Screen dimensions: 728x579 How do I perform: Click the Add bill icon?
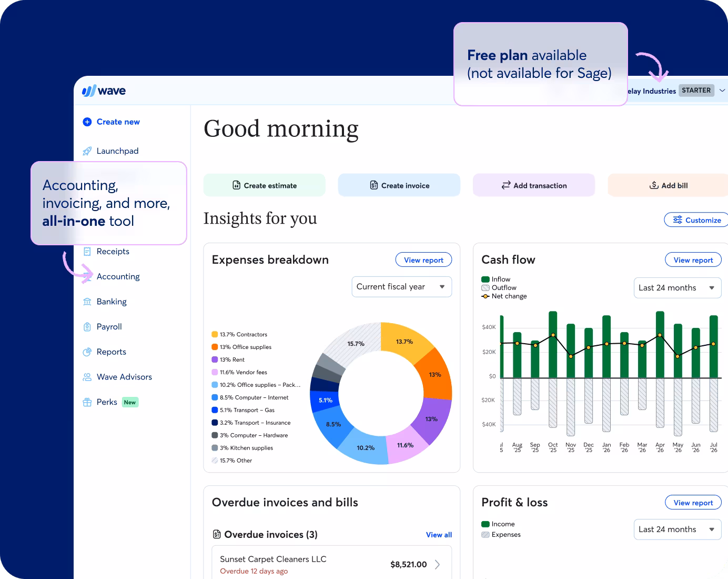pyautogui.click(x=654, y=185)
